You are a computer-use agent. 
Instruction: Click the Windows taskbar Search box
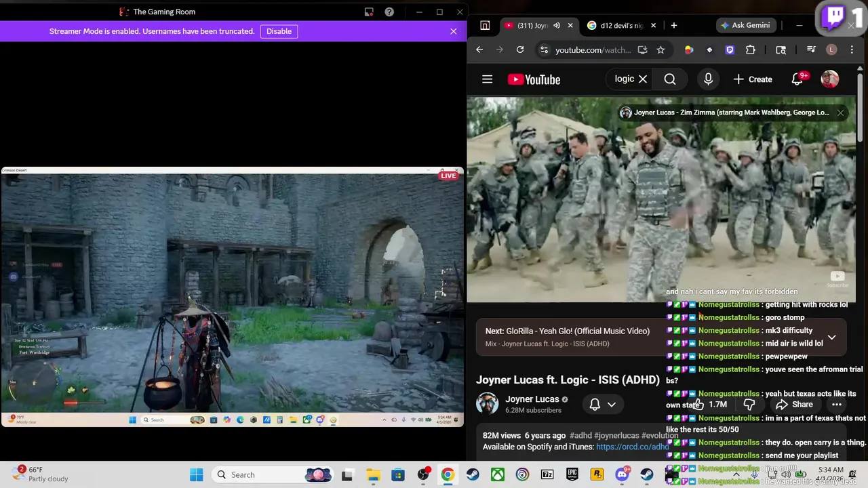271,474
